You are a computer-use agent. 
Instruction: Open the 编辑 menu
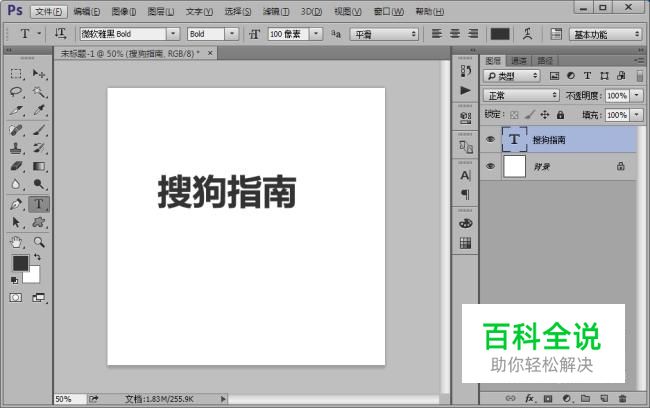coord(87,11)
